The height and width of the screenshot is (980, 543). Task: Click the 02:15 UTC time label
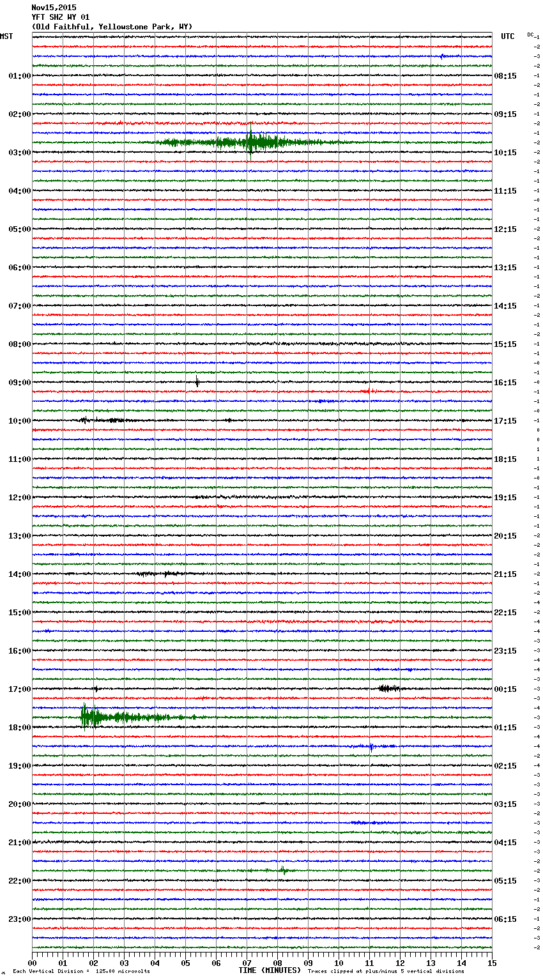505,766
